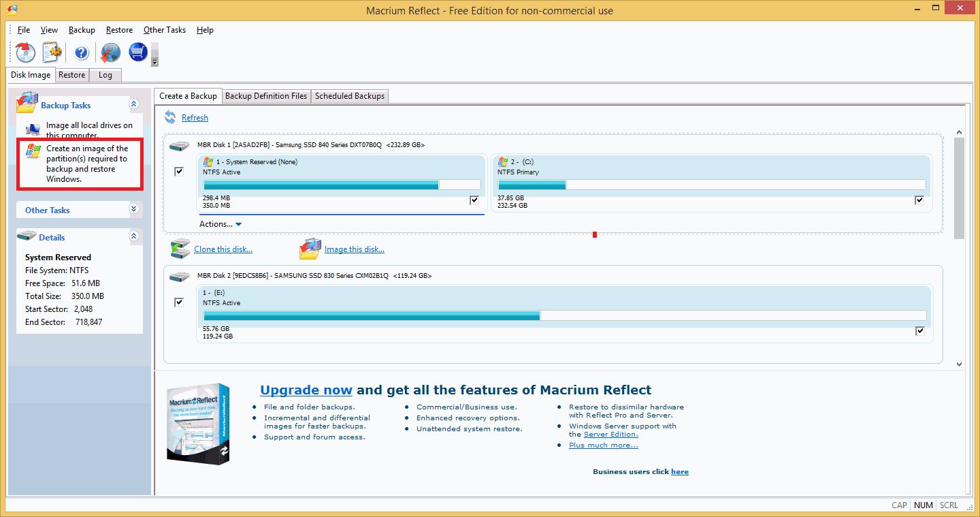Click the globe check-for-updates toolbar icon
Viewport: 980px width, 517px height.
coord(110,52)
